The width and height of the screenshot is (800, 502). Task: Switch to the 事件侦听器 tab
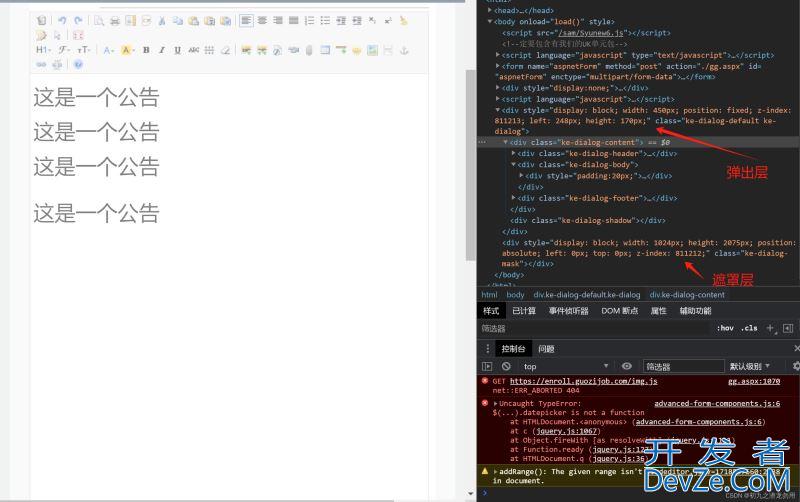(x=569, y=311)
